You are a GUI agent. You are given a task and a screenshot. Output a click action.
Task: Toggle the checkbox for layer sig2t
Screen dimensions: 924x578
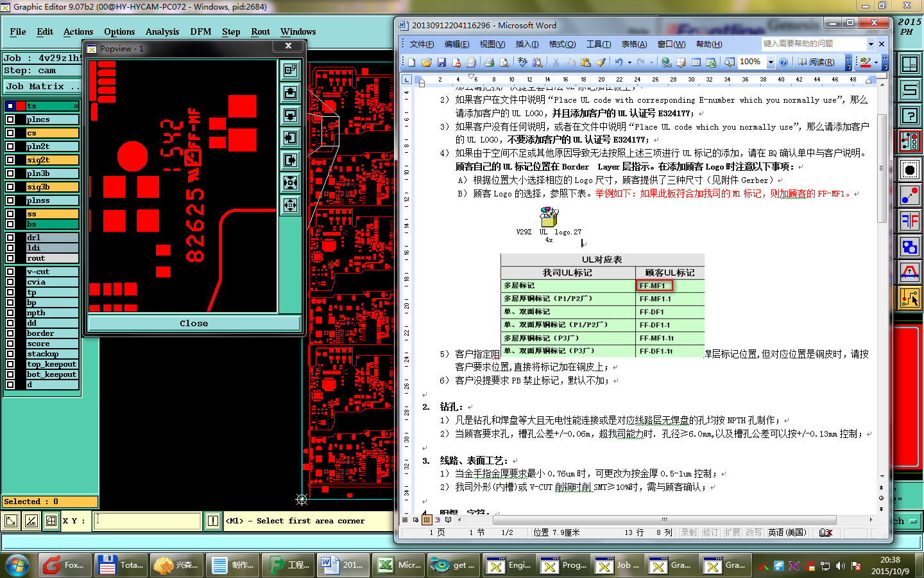point(10,160)
